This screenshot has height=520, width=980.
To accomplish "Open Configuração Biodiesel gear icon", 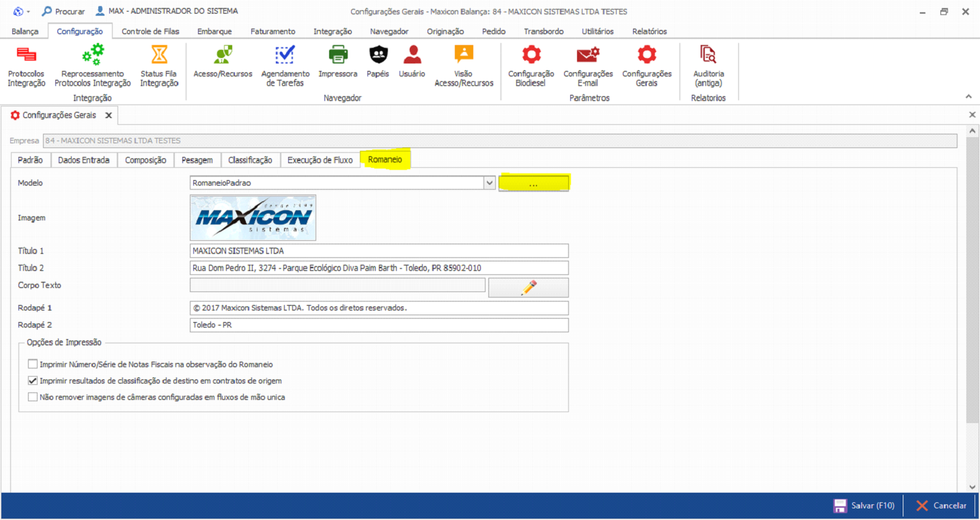I will tap(531, 55).
